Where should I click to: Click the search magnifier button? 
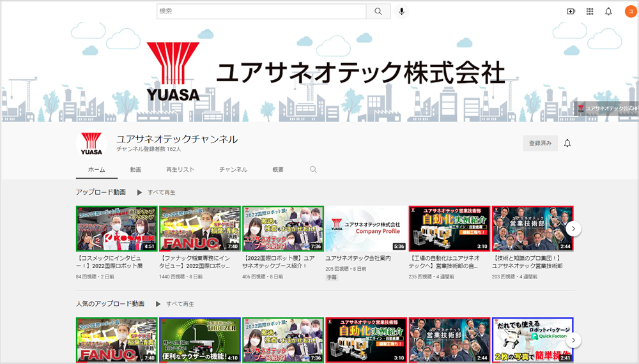[x=378, y=11]
